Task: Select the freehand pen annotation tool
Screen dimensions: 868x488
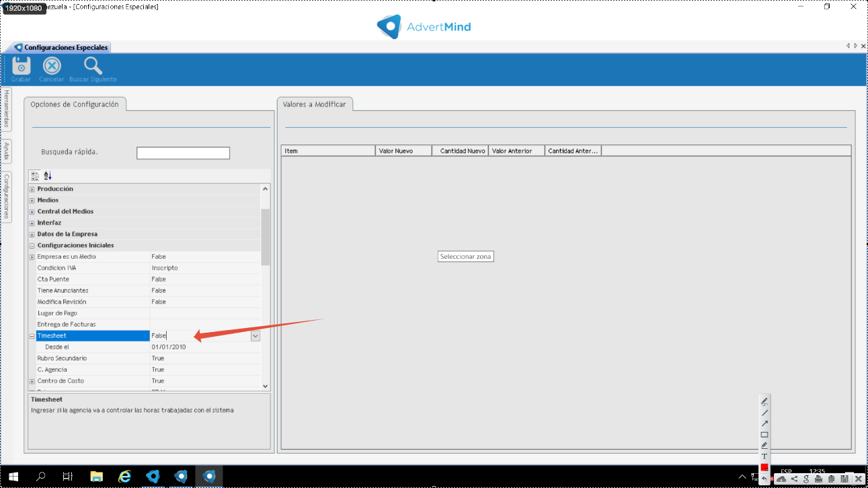Action: pyautogui.click(x=764, y=401)
